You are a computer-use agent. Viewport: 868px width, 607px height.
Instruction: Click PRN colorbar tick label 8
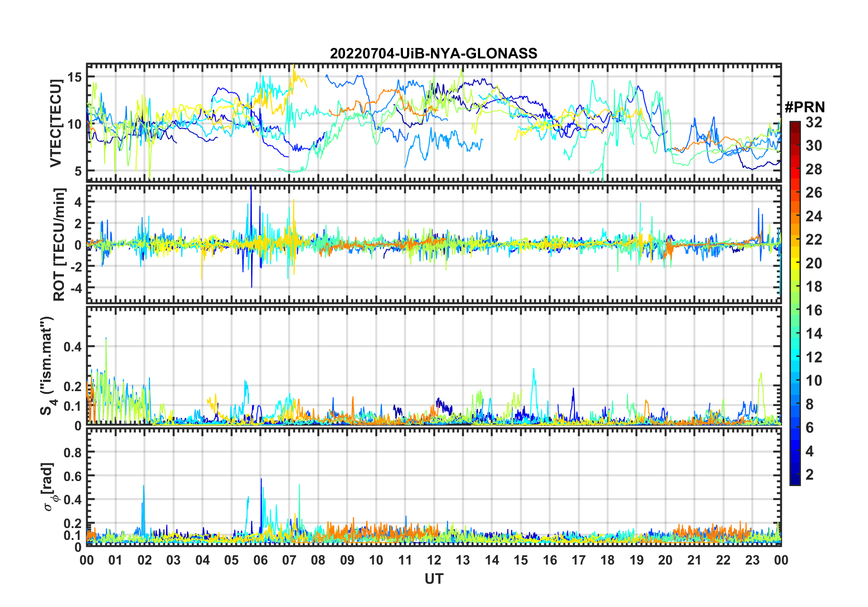810,404
